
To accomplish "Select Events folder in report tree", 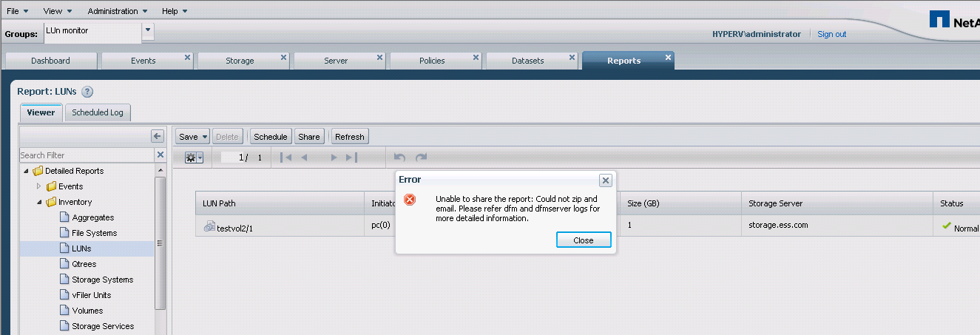I will coord(70,186).
